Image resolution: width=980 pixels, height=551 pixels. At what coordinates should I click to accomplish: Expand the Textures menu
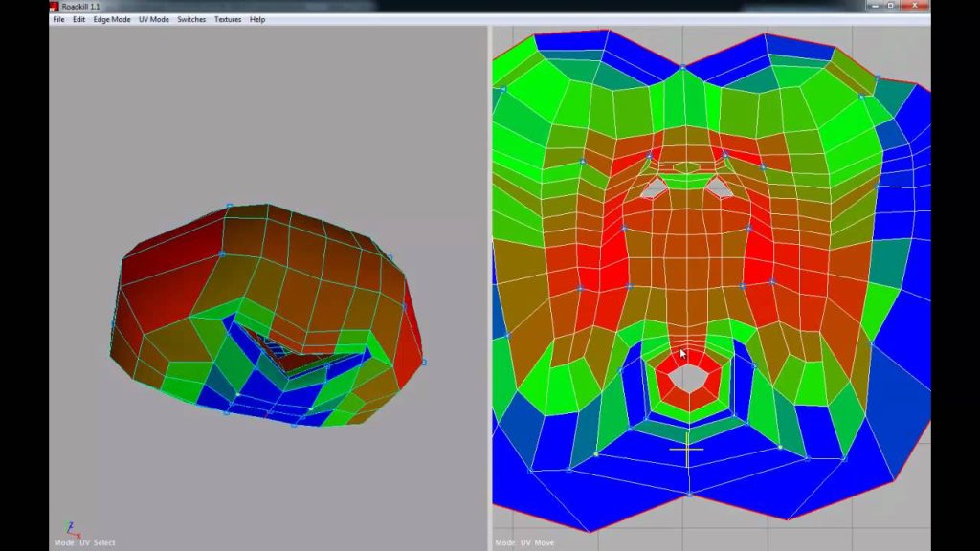[228, 19]
